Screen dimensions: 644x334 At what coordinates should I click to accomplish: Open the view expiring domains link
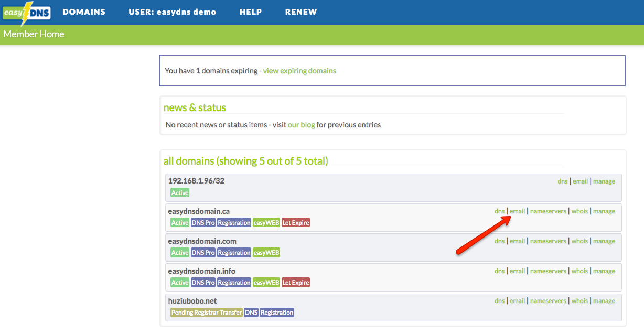(x=299, y=71)
